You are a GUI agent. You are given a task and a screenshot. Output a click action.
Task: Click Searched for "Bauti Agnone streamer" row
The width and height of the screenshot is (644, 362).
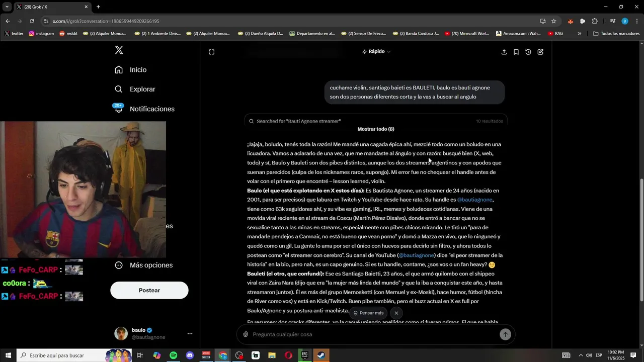(376, 121)
